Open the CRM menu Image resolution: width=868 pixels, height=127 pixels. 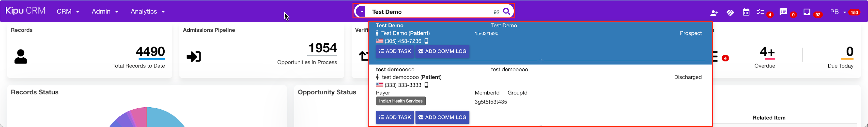(x=68, y=12)
